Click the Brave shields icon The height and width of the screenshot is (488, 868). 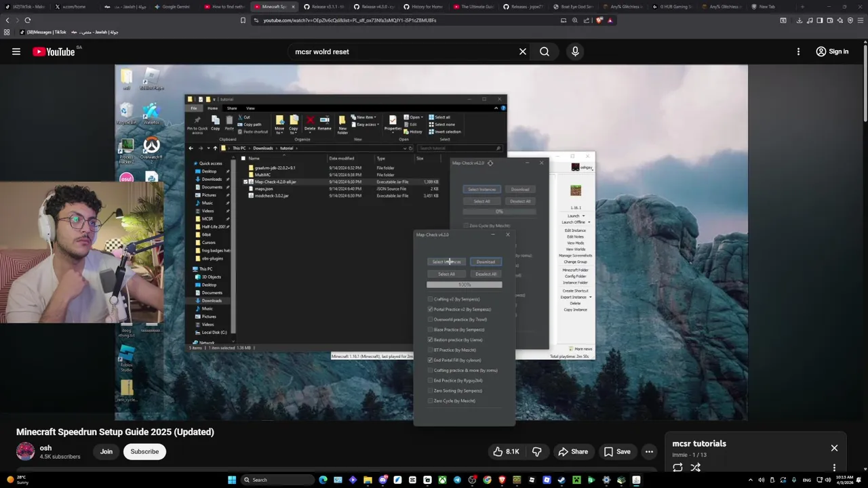pyautogui.click(x=599, y=20)
